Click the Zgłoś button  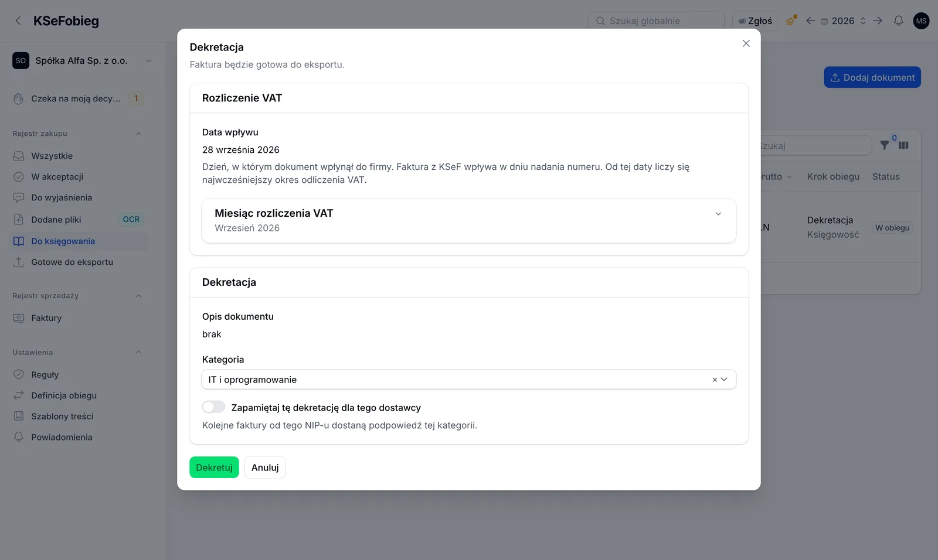(755, 21)
